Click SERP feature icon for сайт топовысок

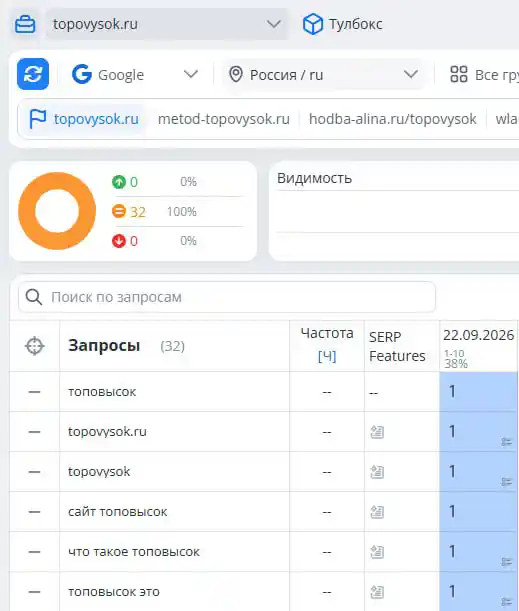click(x=377, y=512)
